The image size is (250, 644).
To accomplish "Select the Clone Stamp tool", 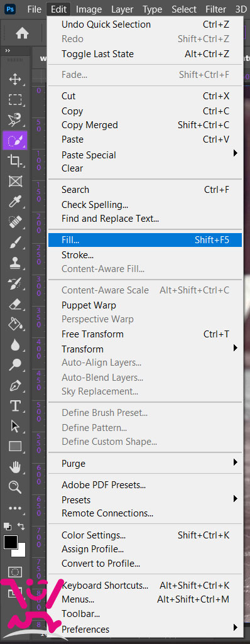I will [x=15, y=263].
